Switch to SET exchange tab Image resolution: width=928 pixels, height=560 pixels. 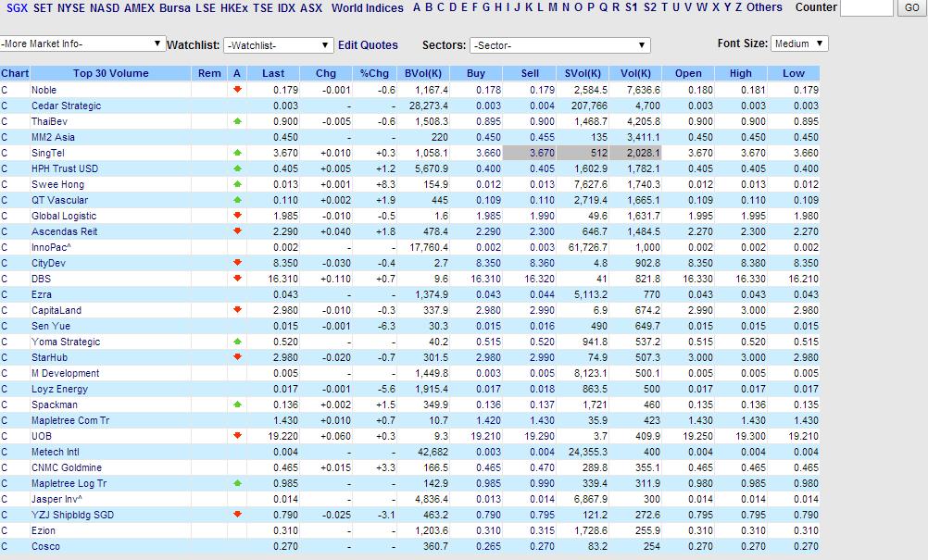(x=43, y=8)
